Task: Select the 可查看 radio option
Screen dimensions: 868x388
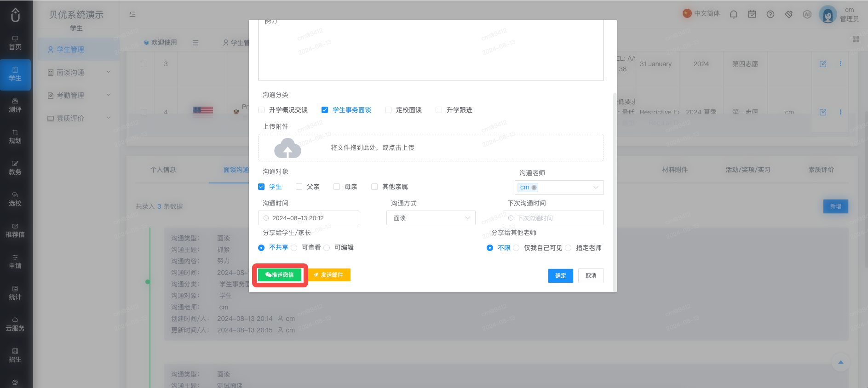Action: click(x=294, y=248)
